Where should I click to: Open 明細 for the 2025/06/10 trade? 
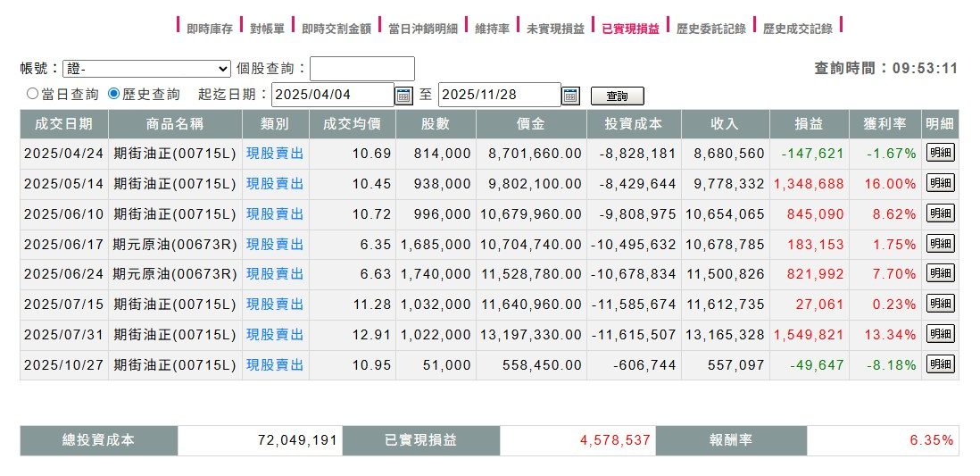coord(940,214)
